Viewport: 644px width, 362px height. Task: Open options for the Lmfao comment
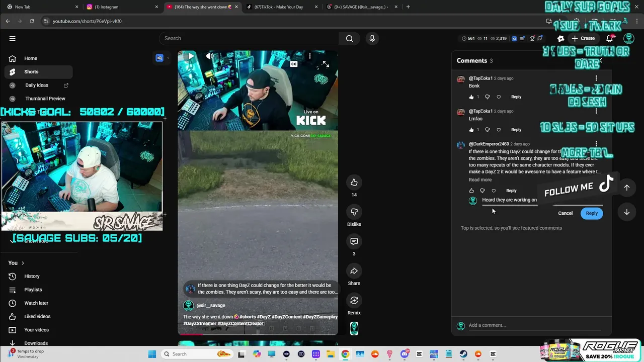(x=596, y=111)
